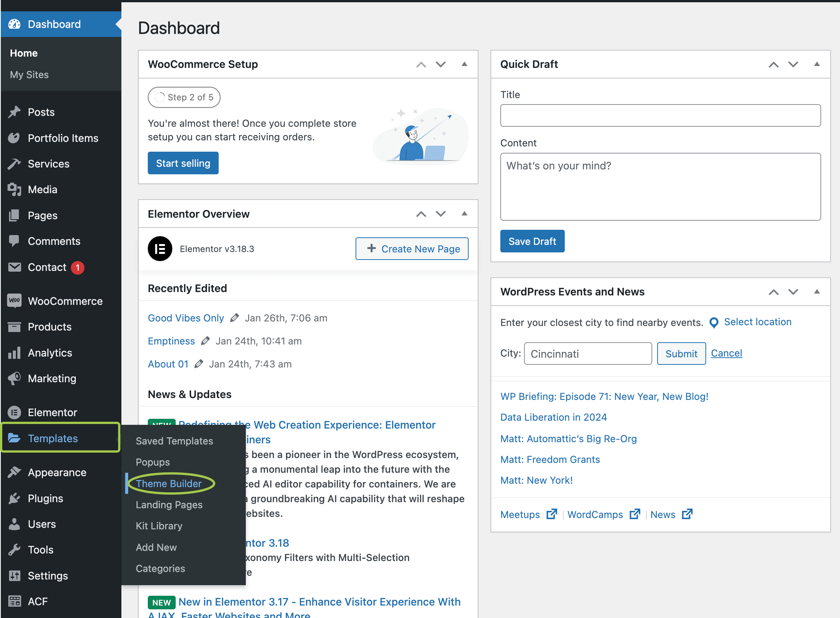Toggle the Quick Draft panel collapse triangle

(817, 64)
